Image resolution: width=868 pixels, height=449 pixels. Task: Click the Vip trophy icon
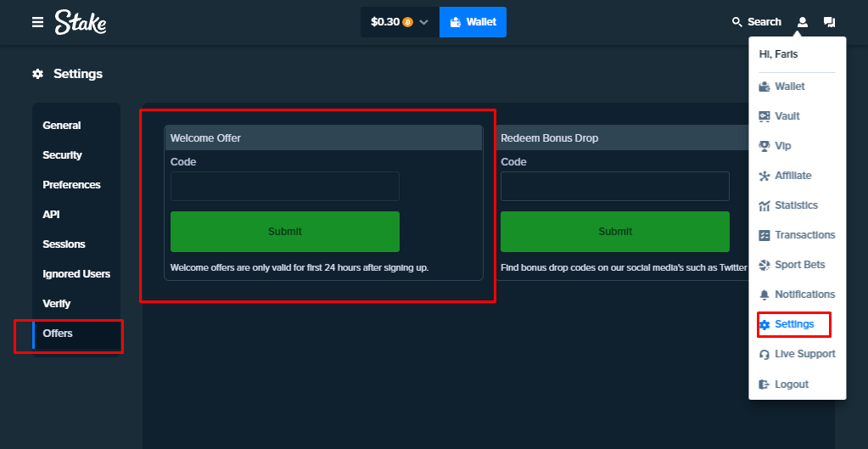click(764, 146)
